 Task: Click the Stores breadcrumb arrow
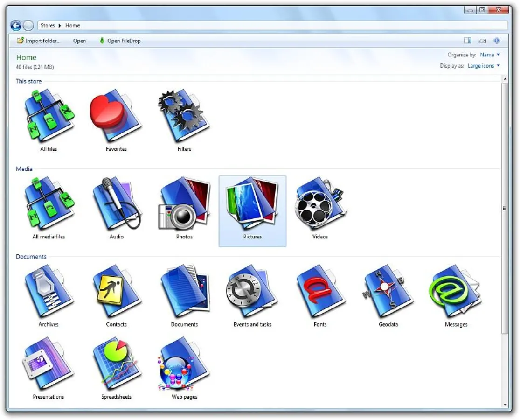pos(60,26)
